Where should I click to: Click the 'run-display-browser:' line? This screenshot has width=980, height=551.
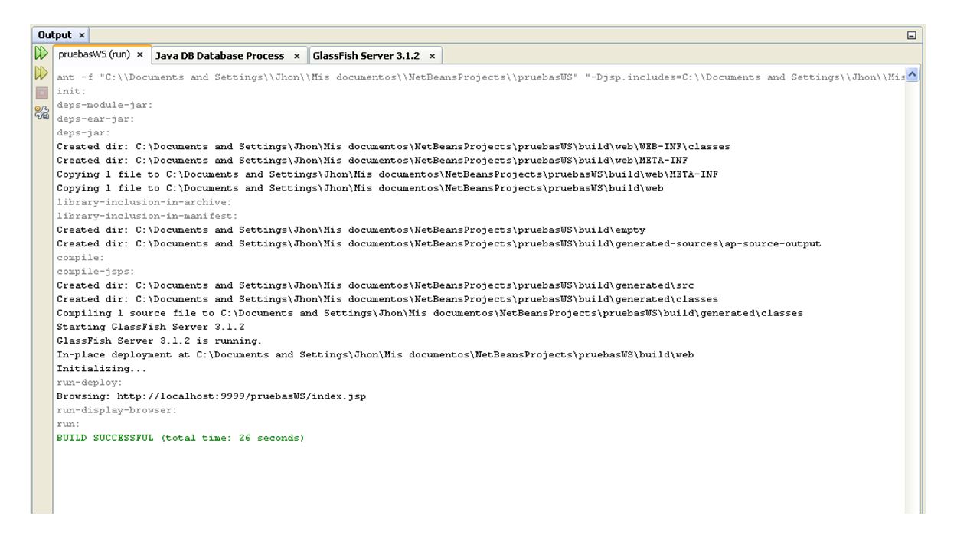coord(117,410)
